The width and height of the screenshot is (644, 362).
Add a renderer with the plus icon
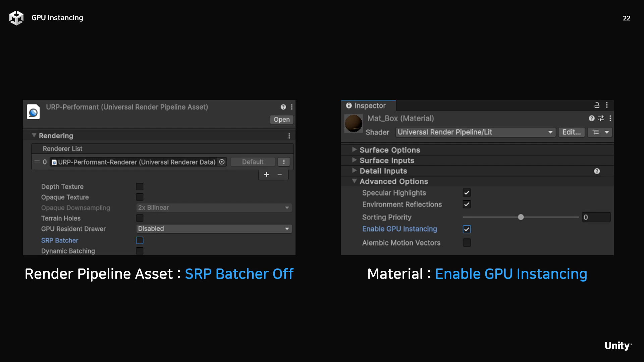pos(266,174)
